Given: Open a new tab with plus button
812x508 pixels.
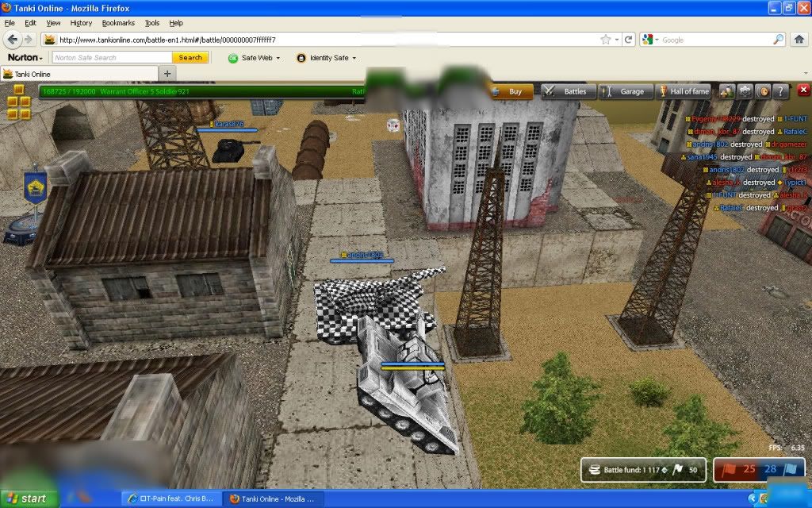Looking at the screenshot, I should pyautogui.click(x=167, y=74).
